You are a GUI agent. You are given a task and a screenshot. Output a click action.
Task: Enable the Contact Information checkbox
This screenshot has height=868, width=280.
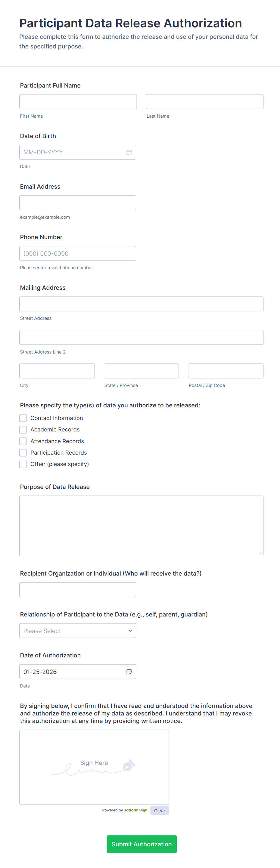[23, 418]
